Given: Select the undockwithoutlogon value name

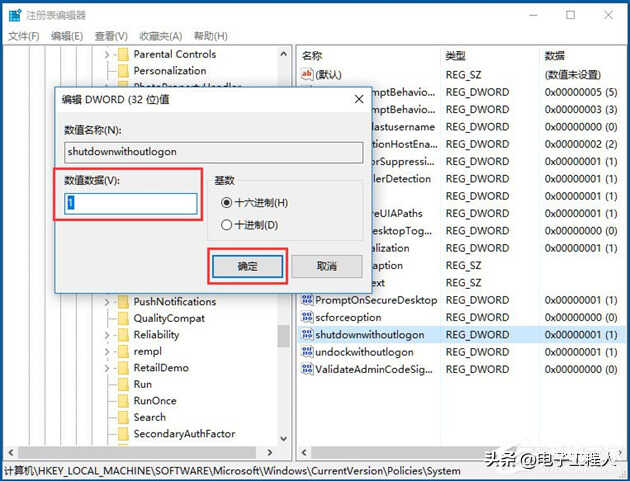Looking at the screenshot, I should (364, 352).
